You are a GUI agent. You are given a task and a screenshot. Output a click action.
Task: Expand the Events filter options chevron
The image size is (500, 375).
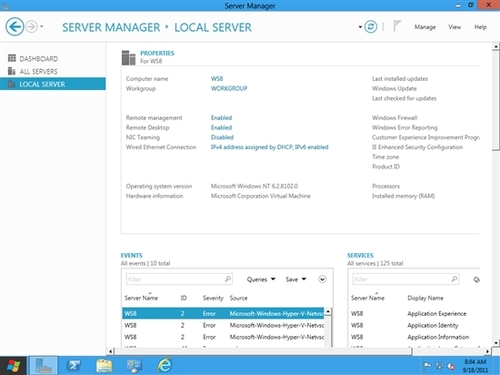[x=322, y=279]
